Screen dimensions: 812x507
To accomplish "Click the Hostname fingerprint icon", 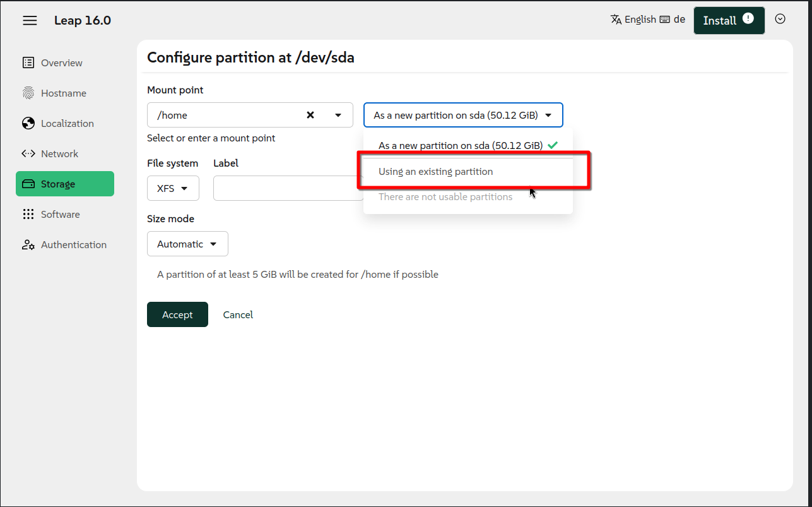I will coord(28,93).
